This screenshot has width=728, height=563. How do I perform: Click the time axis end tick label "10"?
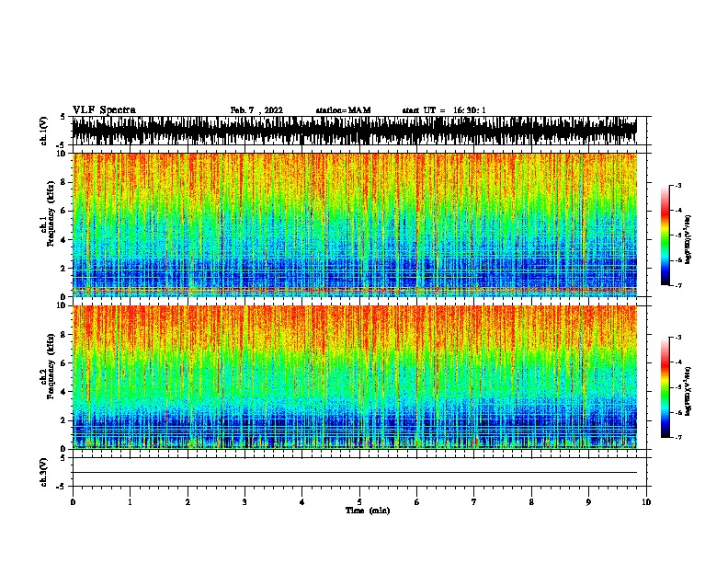(646, 502)
